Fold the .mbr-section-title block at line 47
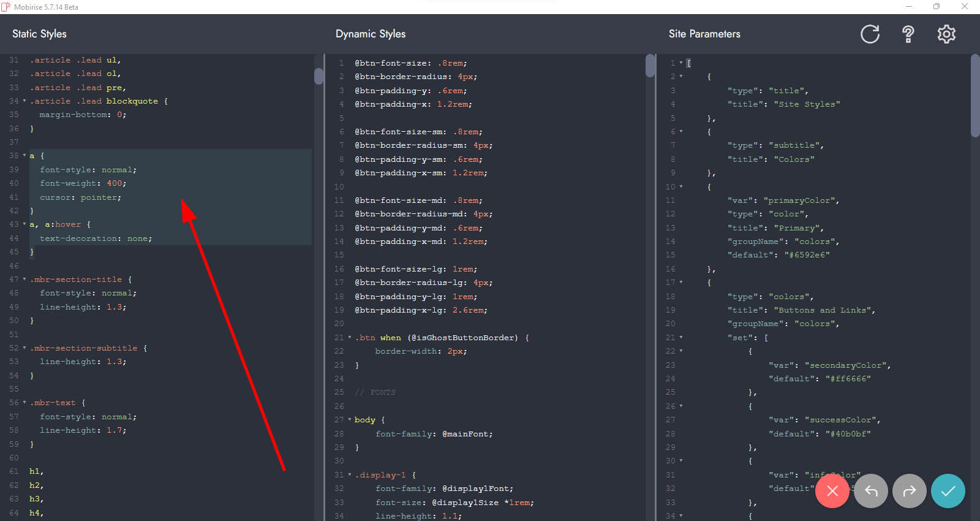 [24, 280]
